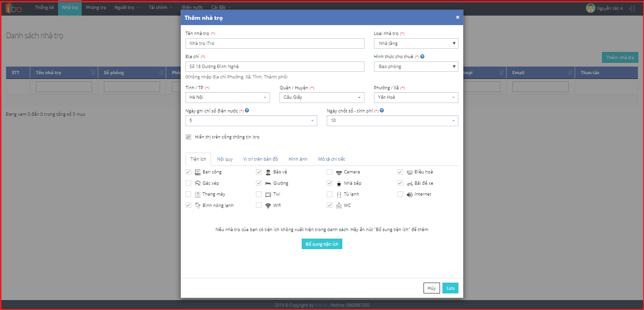Click into the Địa chỉ input field
The width and height of the screenshot is (644, 310).
pos(275,67)
